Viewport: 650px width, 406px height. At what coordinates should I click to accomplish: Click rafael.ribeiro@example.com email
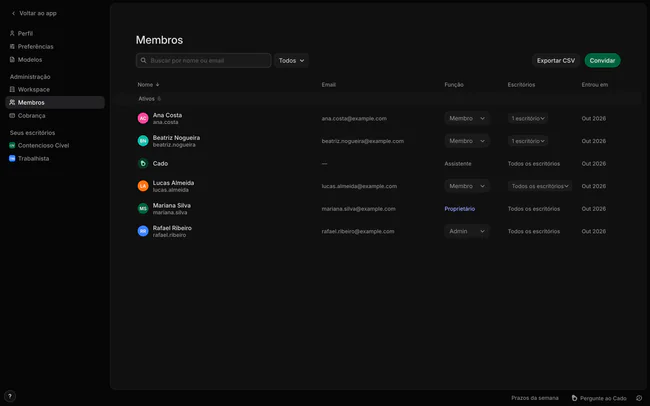[x=358, y=231]
